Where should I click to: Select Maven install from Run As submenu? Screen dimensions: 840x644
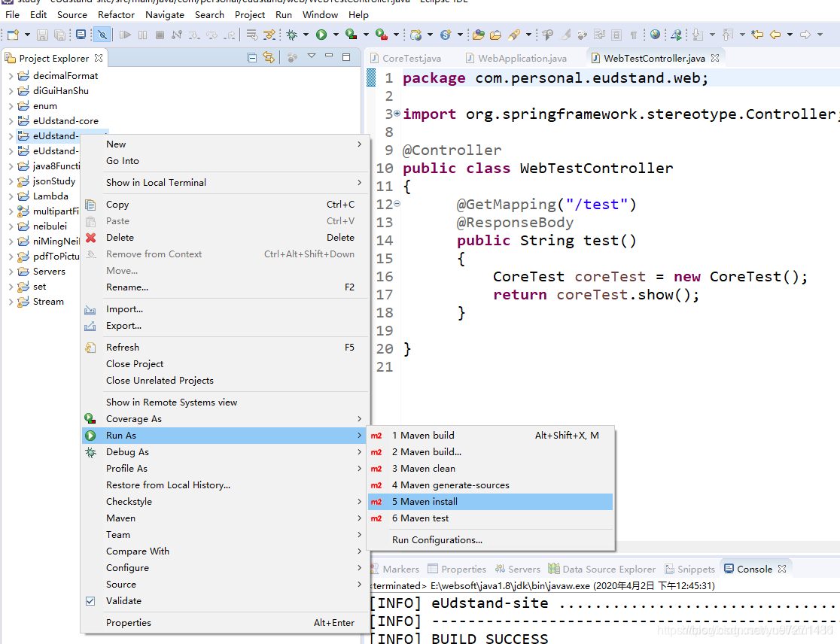point(490,502)
